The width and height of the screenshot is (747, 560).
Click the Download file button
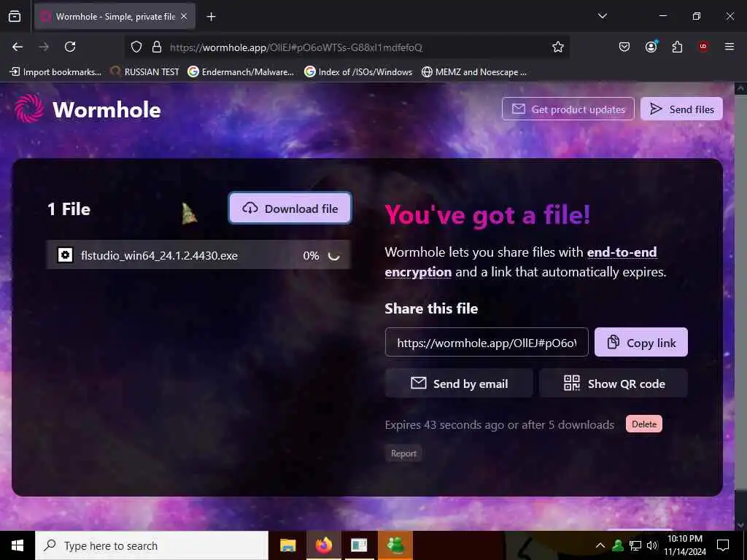tap(290, 208)
